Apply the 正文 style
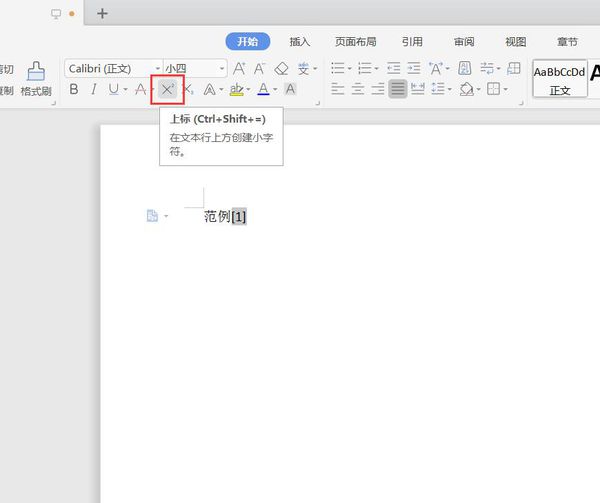Screen dimensions: 600x503 (559, 79)
